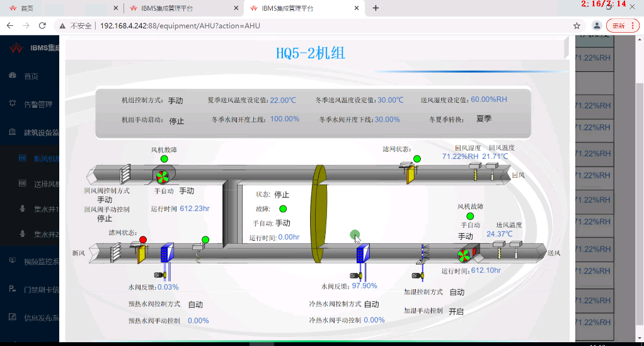Click 送风温度 reading 24.37℃
Image resolution: width=644 pixels, height=346 pixels.
pos(500,234)
